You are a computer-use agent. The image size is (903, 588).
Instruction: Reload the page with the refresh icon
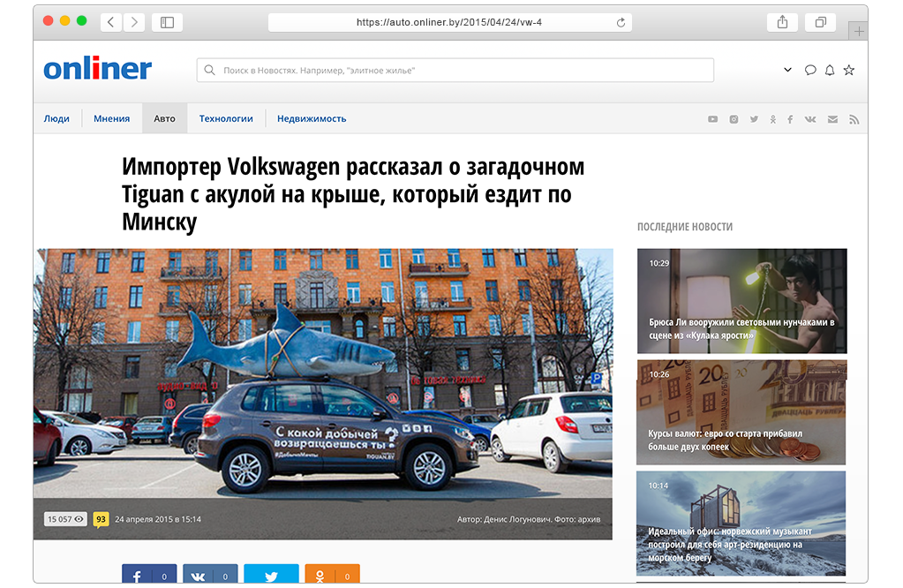[x=621, y=22]
